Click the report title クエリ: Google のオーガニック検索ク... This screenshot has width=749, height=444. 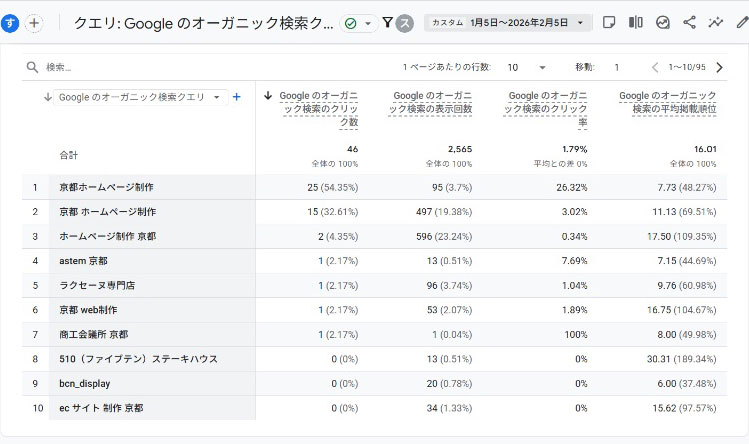tap(203, 23)
